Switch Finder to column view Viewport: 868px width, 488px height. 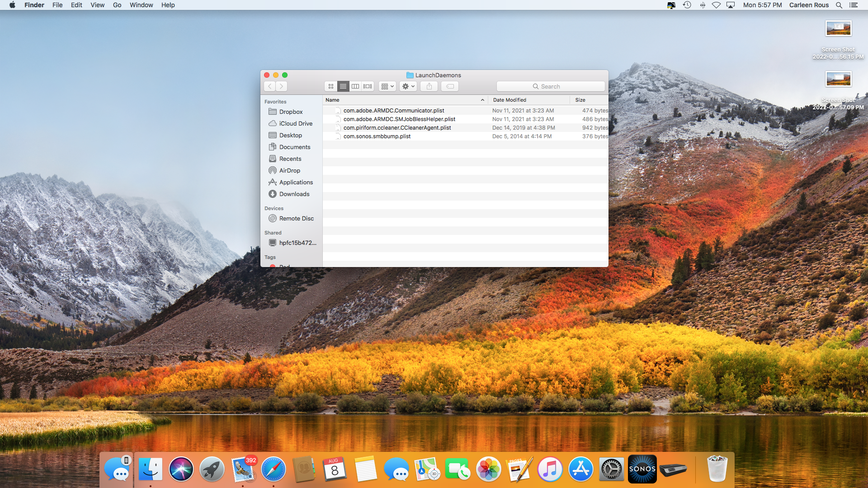[x=355, y=86]
